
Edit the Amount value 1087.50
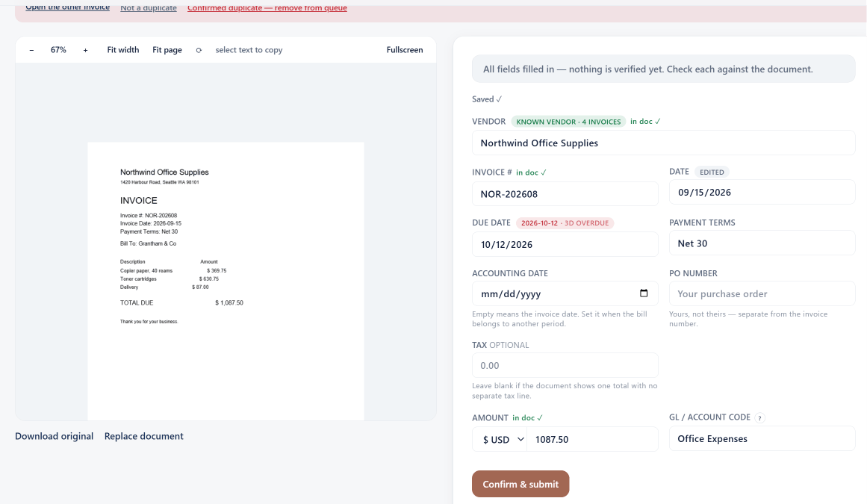(592, 439)
